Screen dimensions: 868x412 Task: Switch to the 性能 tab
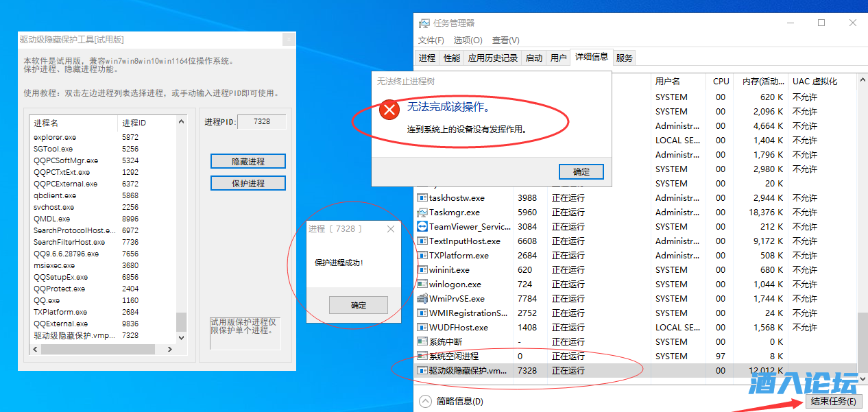(452, 58)
